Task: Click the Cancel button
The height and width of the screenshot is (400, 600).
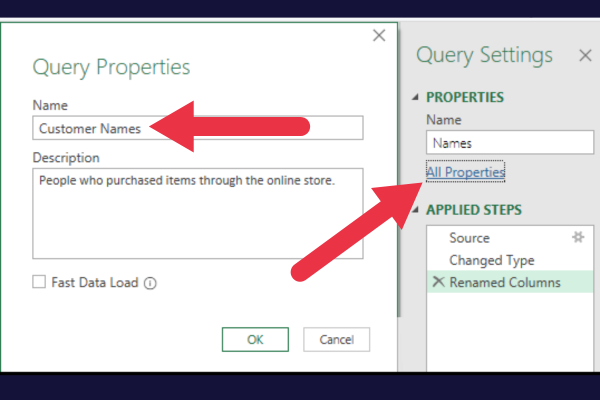Action: [x=337, y=339]
